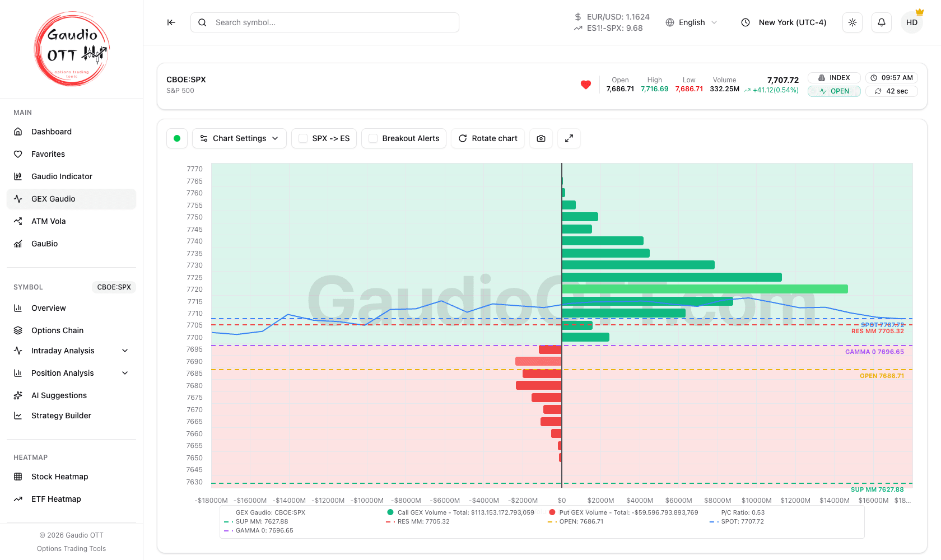The image size is (941, 560).
Task: Click the Favorites heart sidebar icon
Action: pos(18,154)
